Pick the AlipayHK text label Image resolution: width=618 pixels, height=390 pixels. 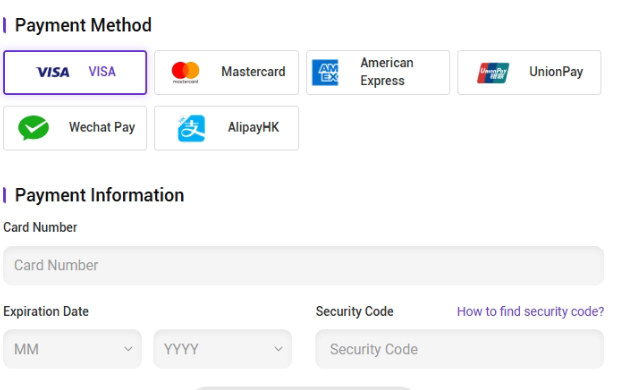253,127
